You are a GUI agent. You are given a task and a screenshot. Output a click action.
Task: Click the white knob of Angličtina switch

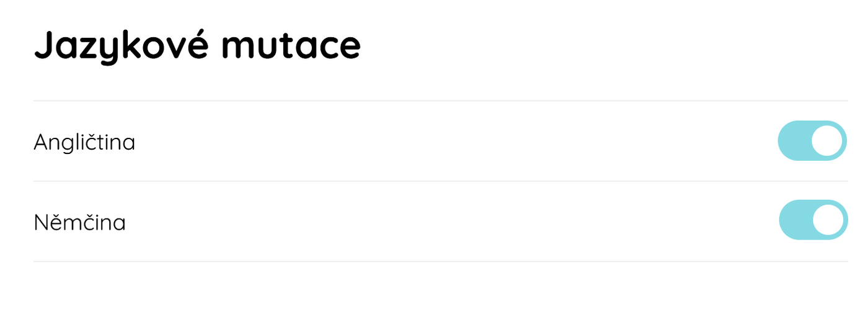[828, 141]
